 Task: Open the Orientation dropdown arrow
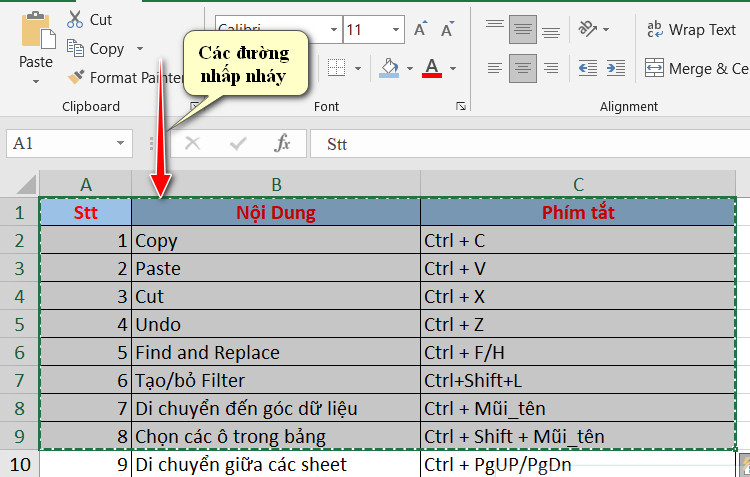606,30
